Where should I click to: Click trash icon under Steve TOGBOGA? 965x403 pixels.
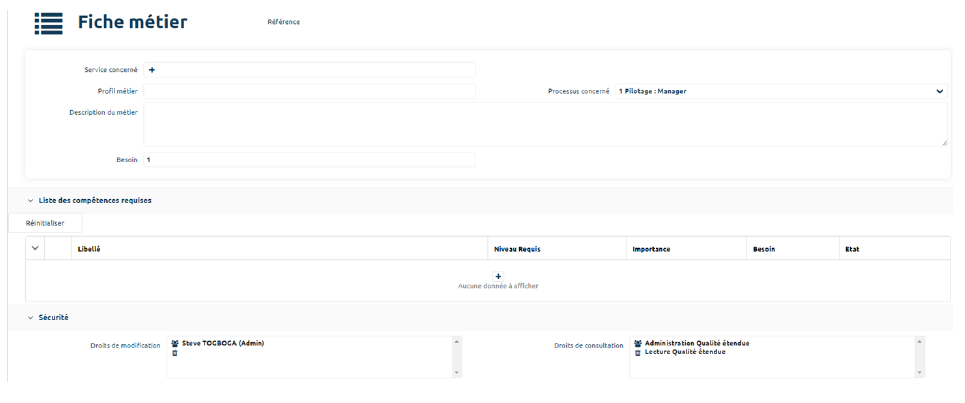point(175,352)
